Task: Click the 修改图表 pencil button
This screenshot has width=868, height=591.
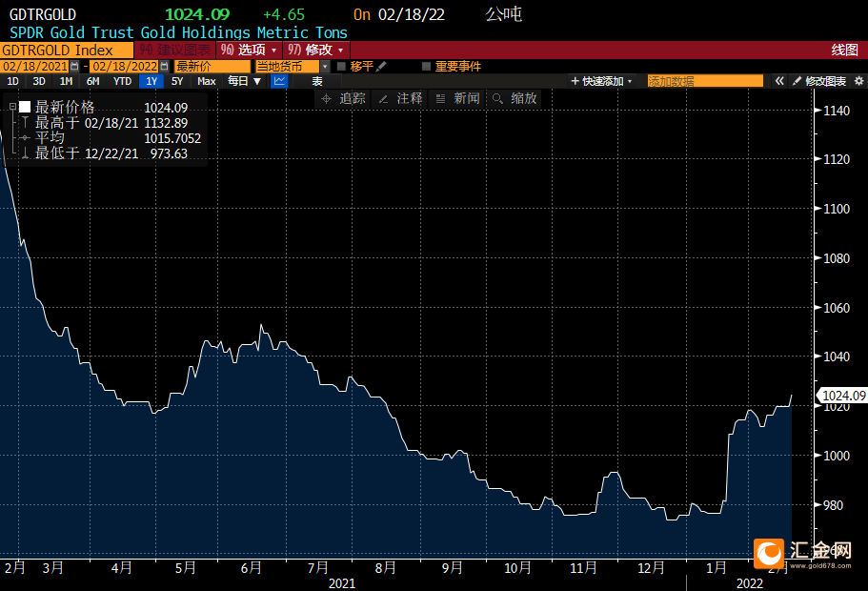Action: (x=819, y=81)
